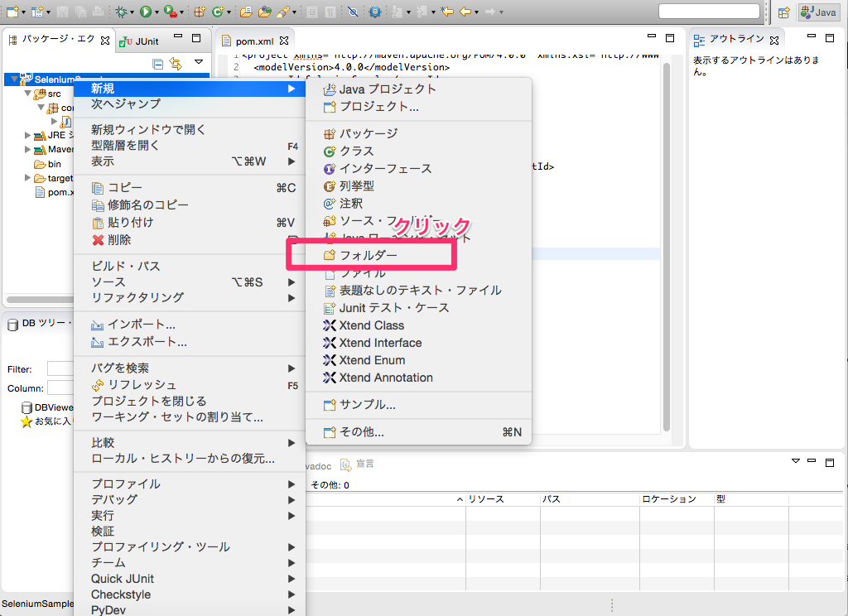
Task: Choose Quick JUnit in the context menu
Action: (190, 579)
